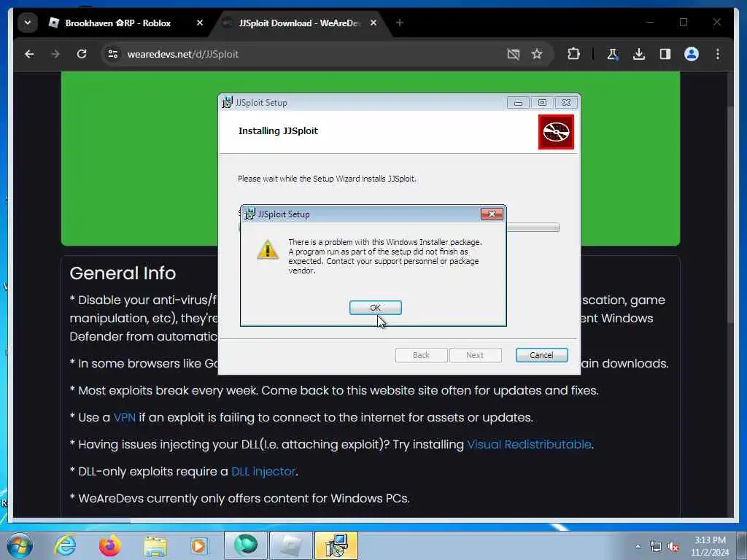Click 'Most exploits break every week' line
The width and height of the screenshot is (747, 560).
[334, 391]
